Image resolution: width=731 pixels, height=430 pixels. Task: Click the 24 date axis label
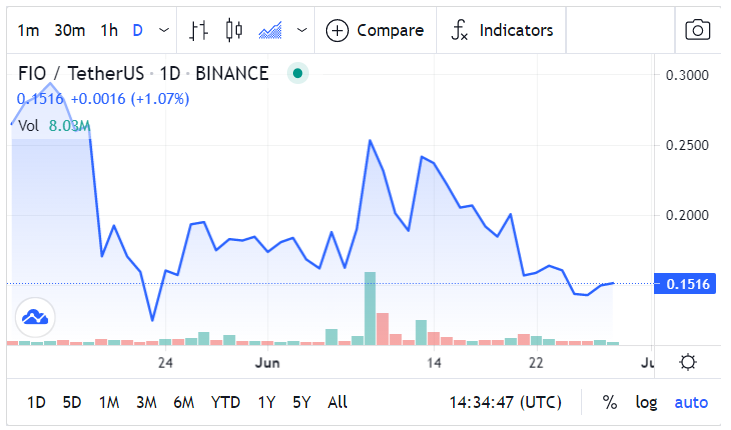[165, 363]
